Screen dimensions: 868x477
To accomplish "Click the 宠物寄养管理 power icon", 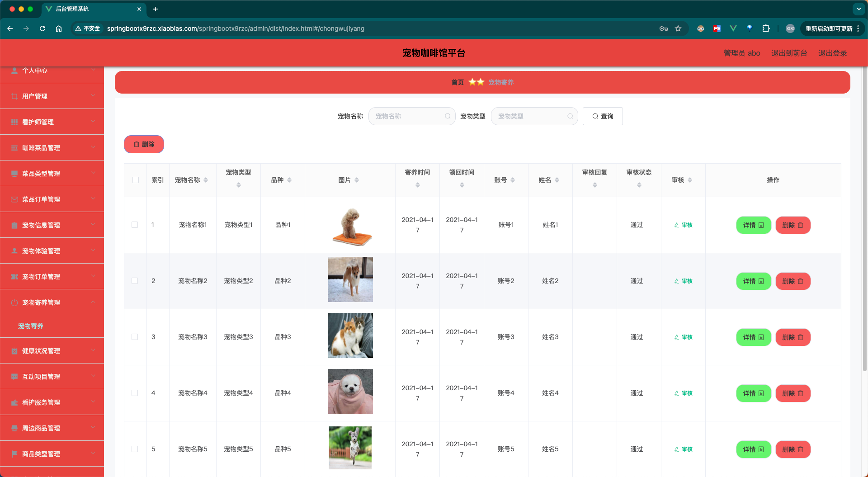I will coord(14,302).
